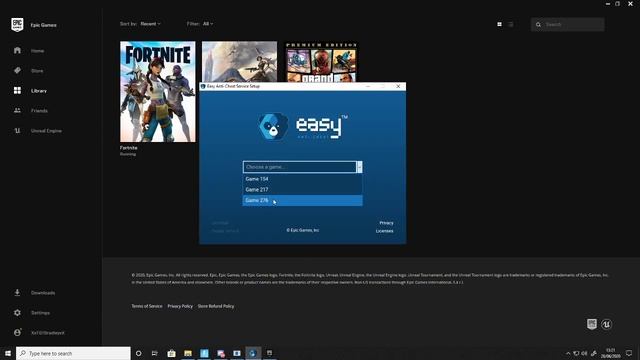The image size is (640, 360).
Task: Click the Epic Games footer logo
Action: point(592,324)
